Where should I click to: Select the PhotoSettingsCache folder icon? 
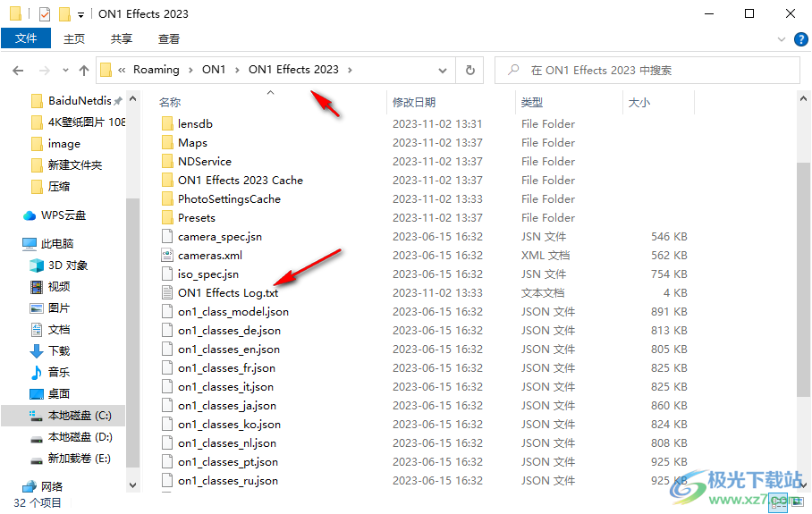coord(167,198)
